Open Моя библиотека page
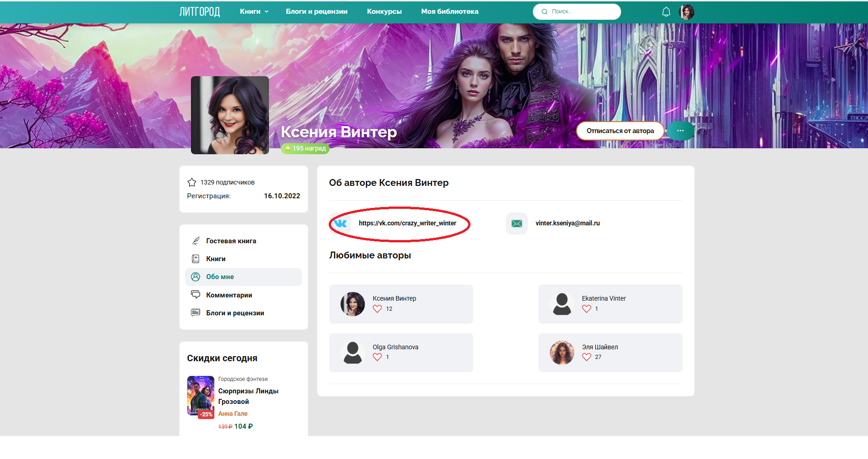Image resolution: width=868 pixels, height=459 pixels. pyautogui.click(x=449, y=11)
